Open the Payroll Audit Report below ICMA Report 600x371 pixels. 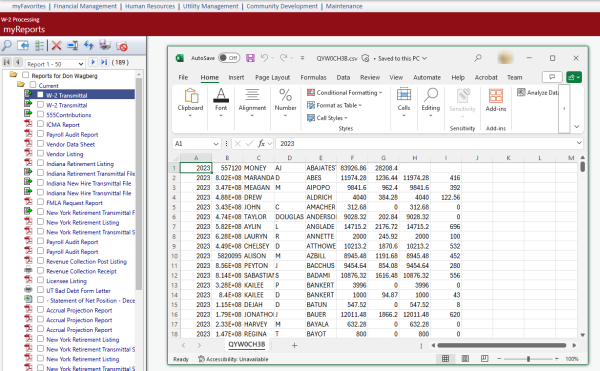(x=72, y=134)
